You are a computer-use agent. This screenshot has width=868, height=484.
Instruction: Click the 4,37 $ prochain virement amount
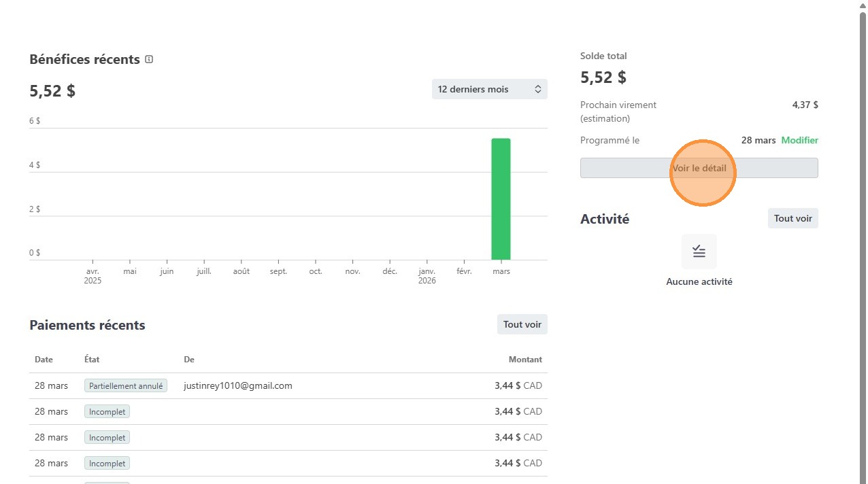click(805, 105)
